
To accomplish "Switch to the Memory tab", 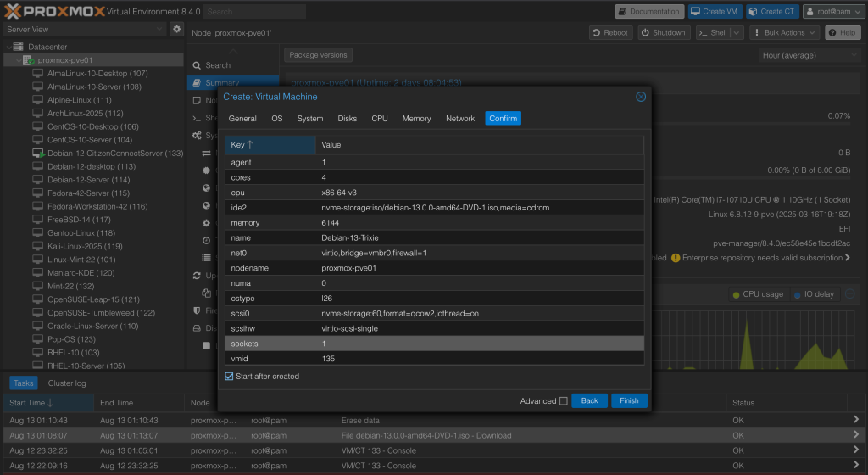I will point(416,119).
